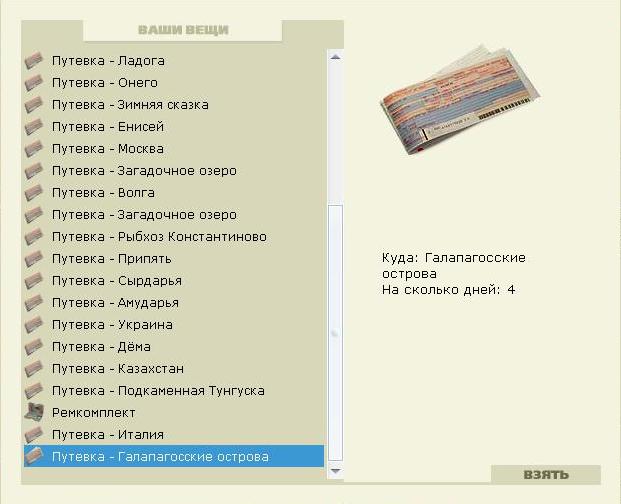Select the Путевка - Москва item

(x=174, y=148)
